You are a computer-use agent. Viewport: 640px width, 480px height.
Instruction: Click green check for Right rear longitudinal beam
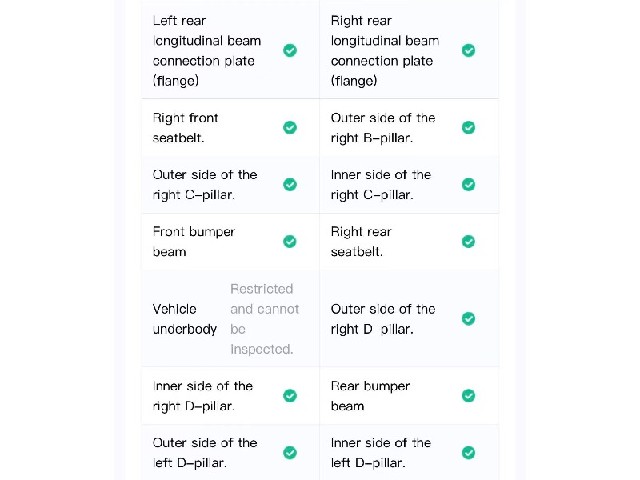(x=468, y=51)
